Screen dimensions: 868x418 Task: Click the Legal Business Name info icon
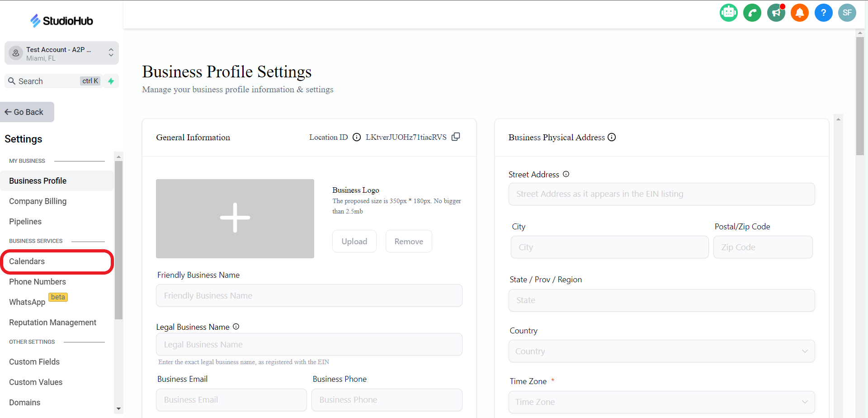point(236,327)
